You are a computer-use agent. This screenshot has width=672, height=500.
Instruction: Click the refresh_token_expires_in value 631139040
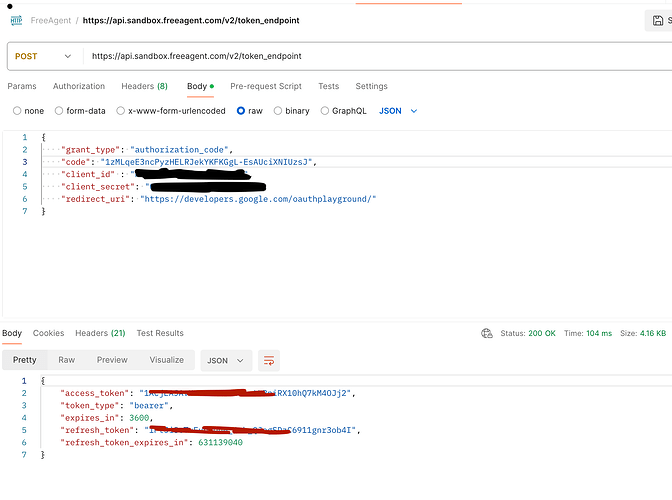pyautogui.click(x=220, y=442)
